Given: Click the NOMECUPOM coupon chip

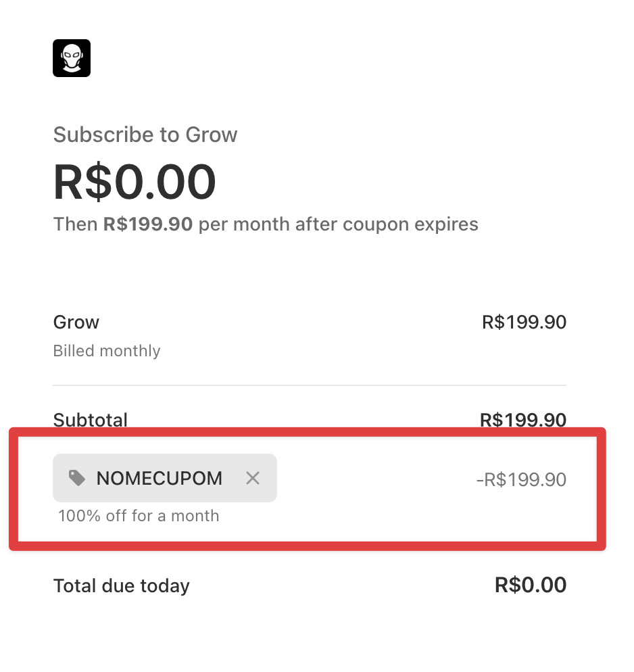Looking at the screenshot, I should (x=160, y=478).
